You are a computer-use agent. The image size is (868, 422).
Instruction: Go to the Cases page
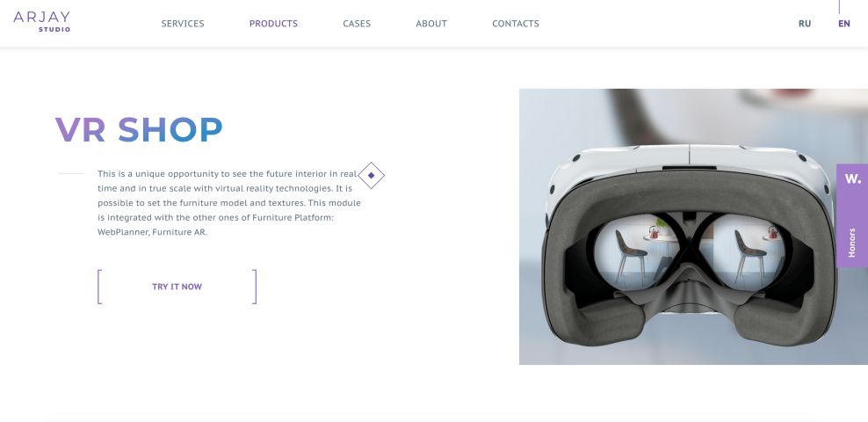pos(357,23)
